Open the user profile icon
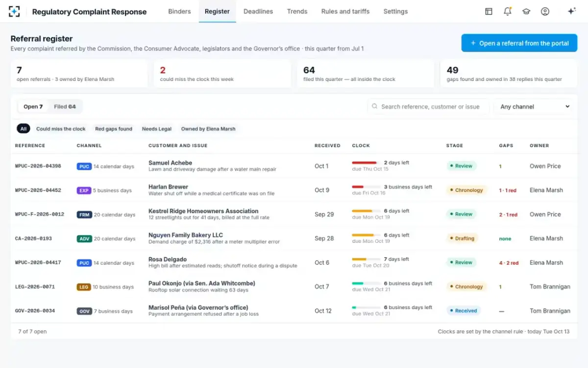This screenshot has width=588, height=368. tap(545, 11)
